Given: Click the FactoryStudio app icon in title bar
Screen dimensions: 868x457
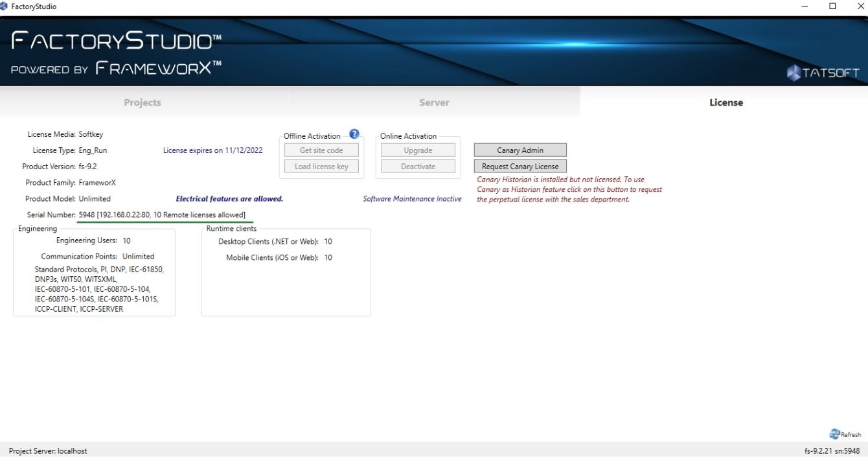Looking at the screenshot, I should tap(4, 6).
